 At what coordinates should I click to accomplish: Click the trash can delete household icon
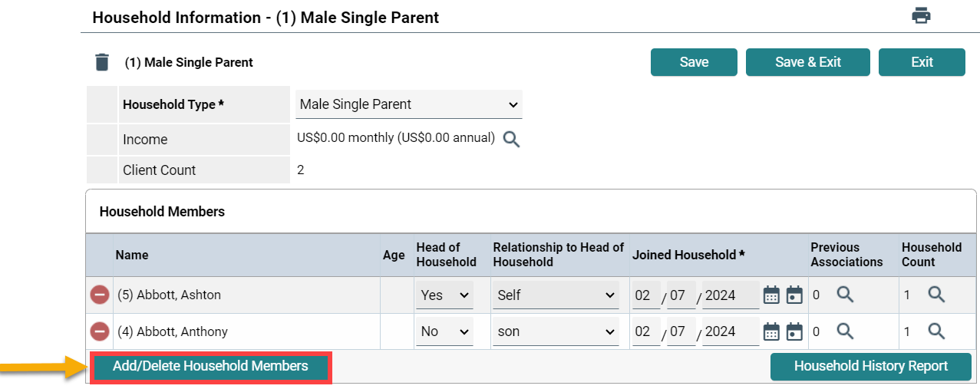click(102, 62)
